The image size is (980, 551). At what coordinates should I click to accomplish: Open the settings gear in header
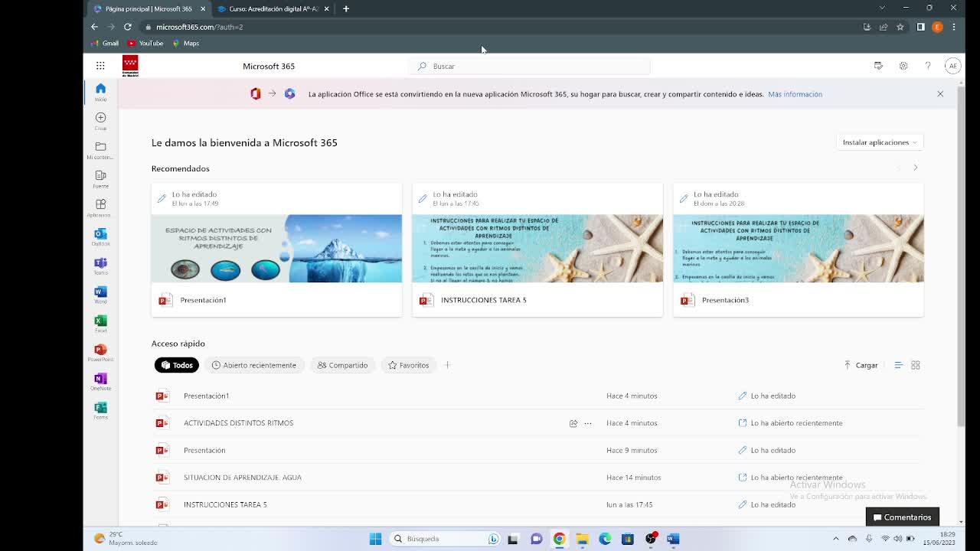[903, 66]
